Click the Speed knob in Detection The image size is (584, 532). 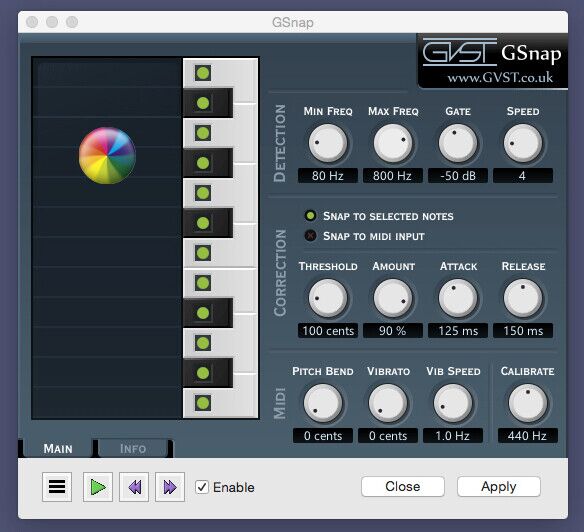coord(523,143)
